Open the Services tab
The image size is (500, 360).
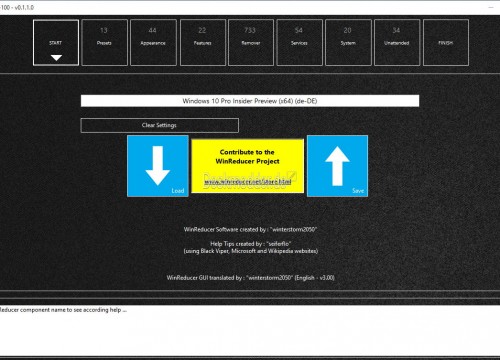click(300, 42)
